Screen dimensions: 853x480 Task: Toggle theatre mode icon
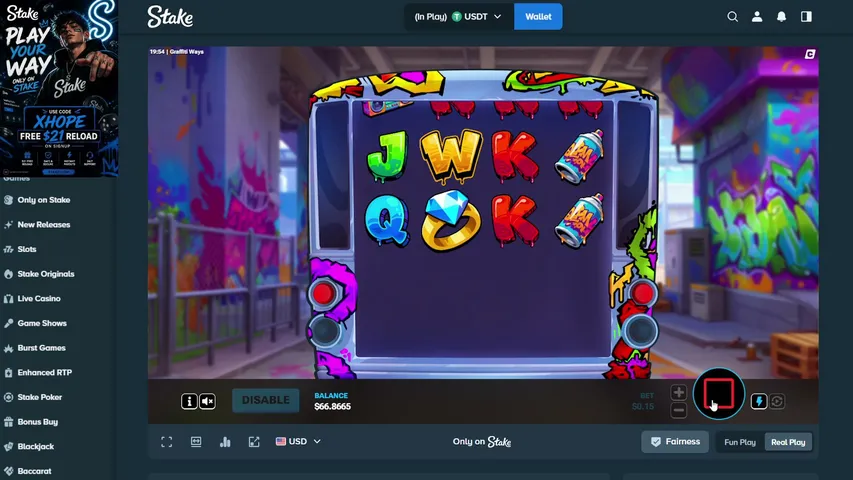(196, 442)
